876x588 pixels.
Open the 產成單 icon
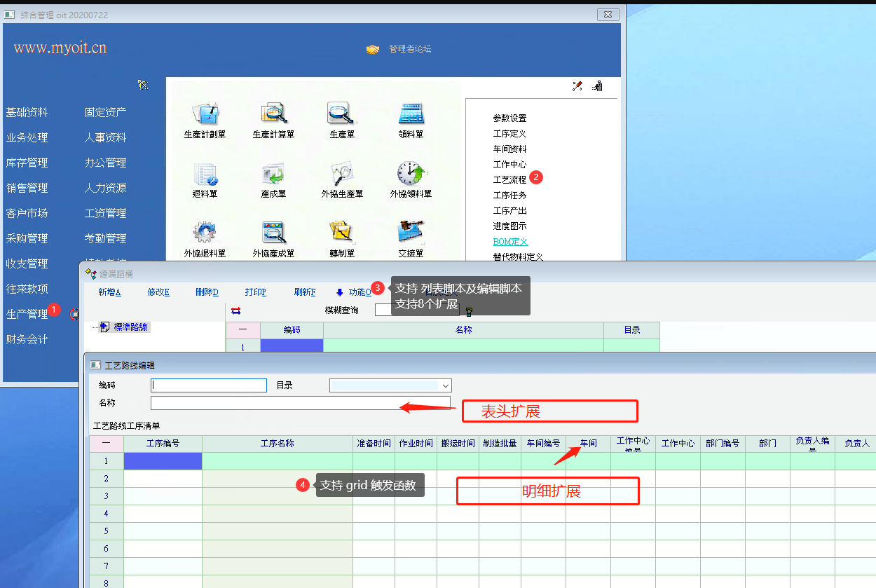coord(273,173)
